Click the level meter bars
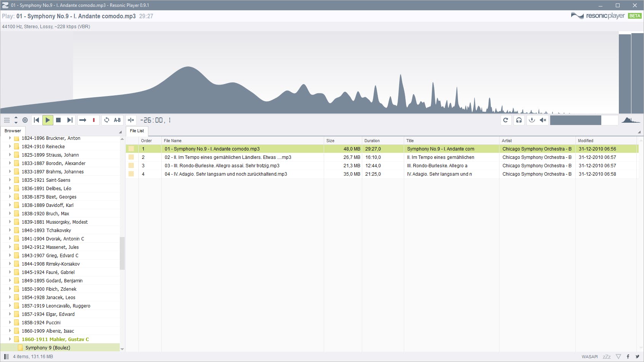 (x=631, y=73)
